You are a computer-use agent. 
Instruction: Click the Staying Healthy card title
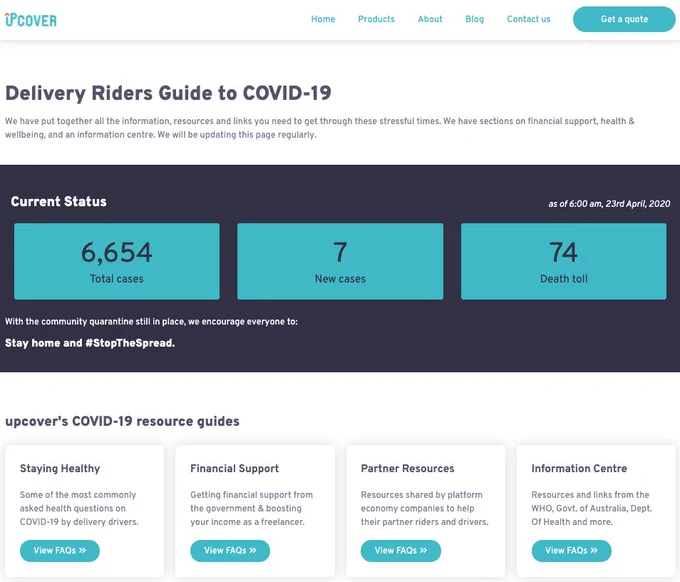click(x=60, y=468)
